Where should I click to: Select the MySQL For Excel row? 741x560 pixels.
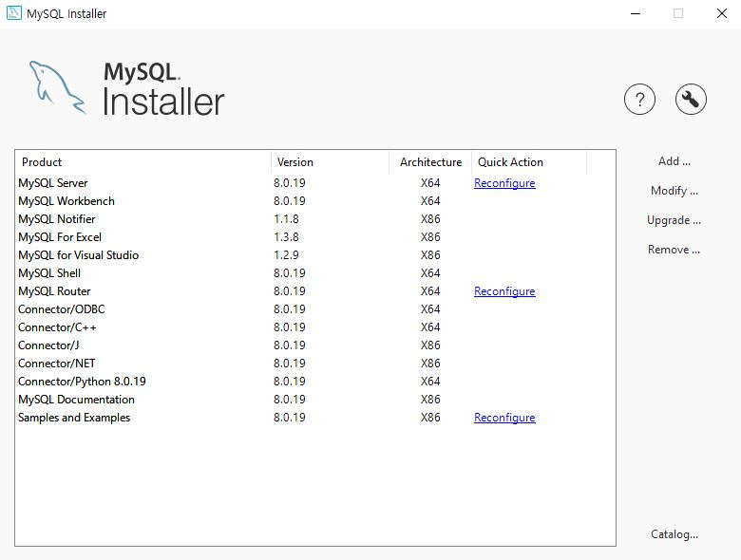click(315, 237)
